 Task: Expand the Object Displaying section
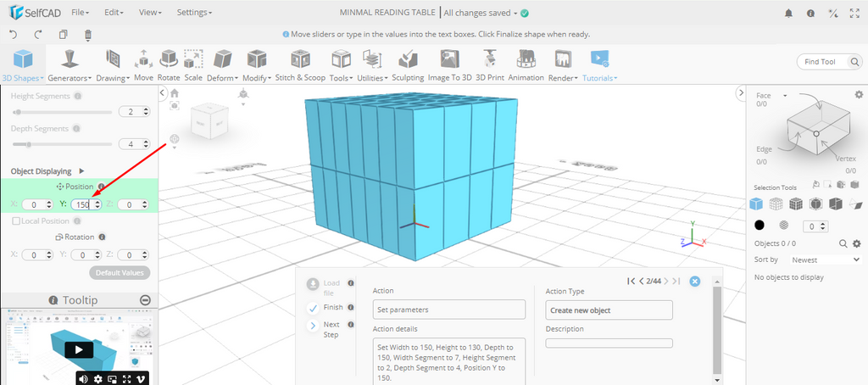pyautogui.click(x=81, y=170)
